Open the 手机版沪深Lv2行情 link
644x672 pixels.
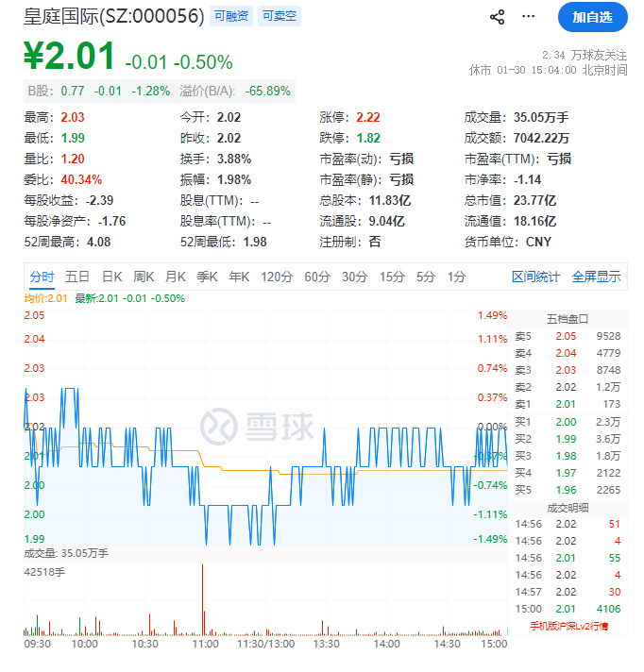(568, 625)
